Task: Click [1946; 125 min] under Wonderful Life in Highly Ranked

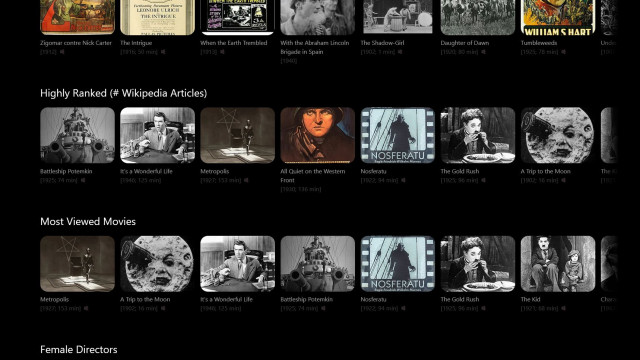Action: (x=140, y=180)
